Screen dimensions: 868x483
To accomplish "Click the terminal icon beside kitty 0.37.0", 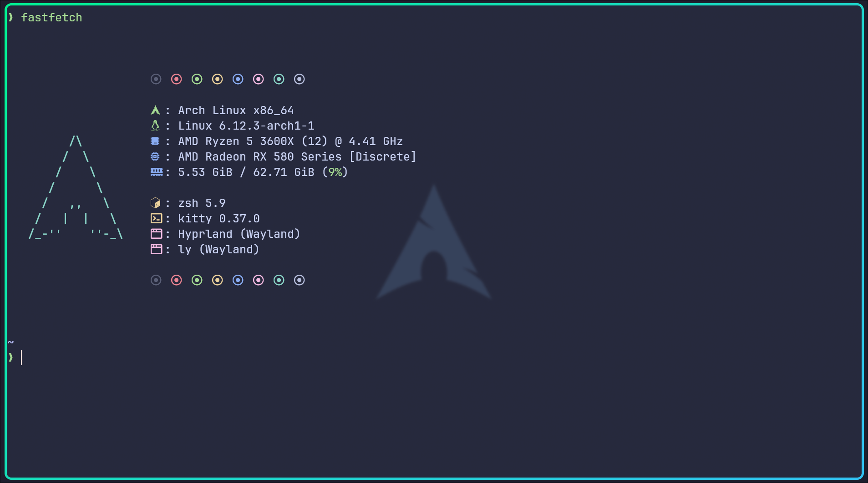I will pos(156,218).
